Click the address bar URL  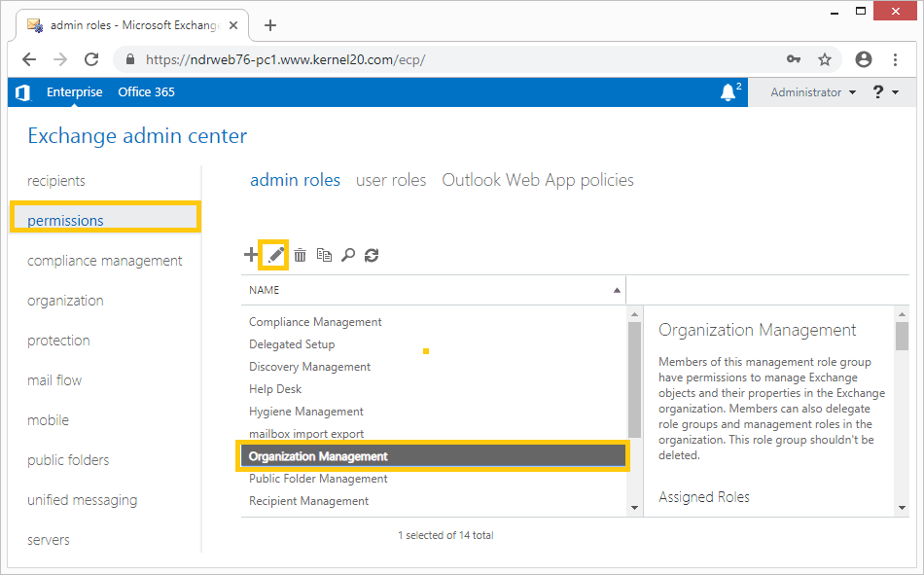pyautogui.click(x=285, y=59)
